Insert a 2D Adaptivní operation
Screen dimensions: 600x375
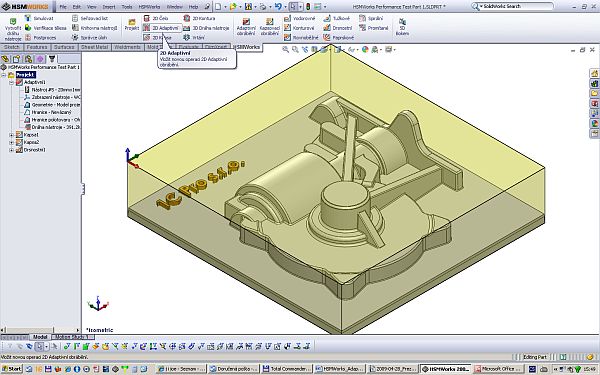click(x=161, y=28)
